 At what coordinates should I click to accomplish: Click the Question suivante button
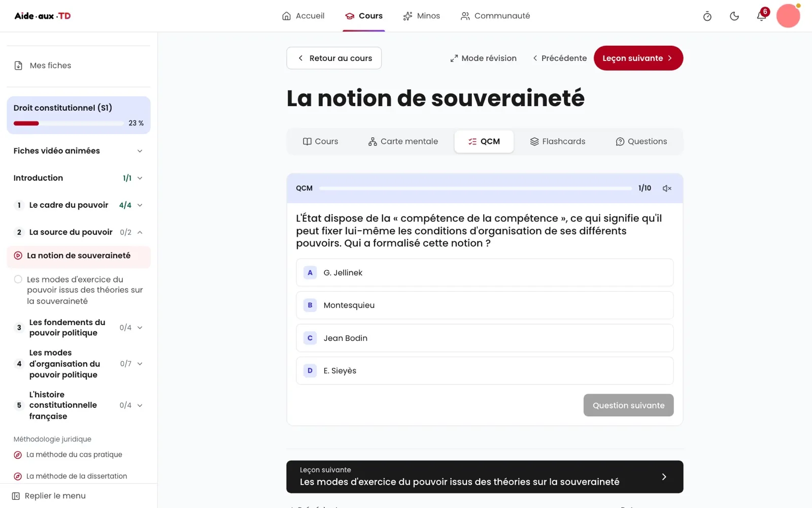628,405
